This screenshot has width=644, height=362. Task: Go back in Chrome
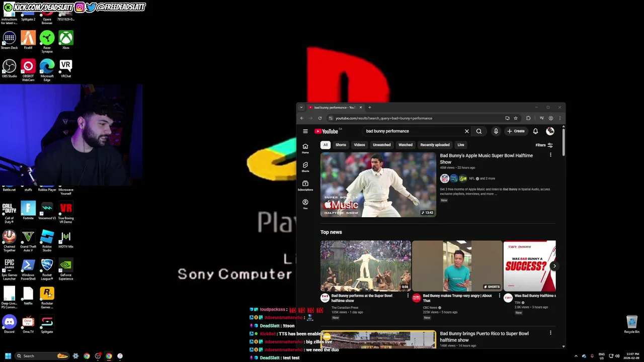[302, 118]
